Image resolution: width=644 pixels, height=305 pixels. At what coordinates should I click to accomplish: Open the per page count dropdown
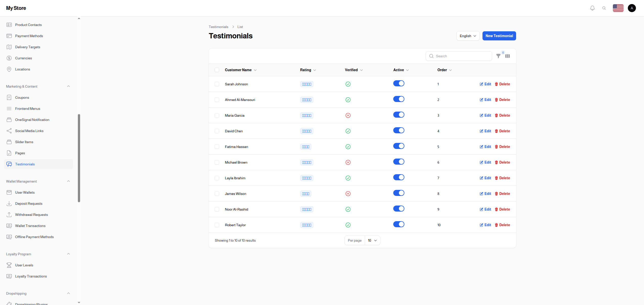pyautogui.click(x=372, y=240)
